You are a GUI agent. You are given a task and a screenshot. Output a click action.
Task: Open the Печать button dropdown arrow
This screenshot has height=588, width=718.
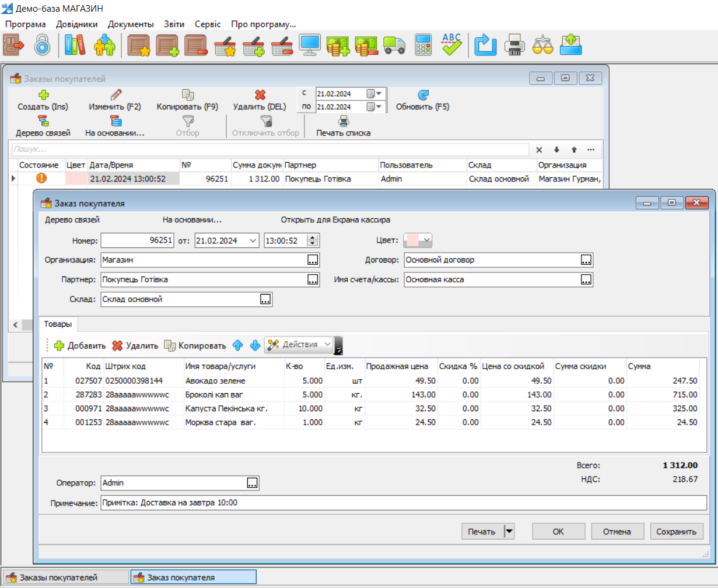(509, 531)
